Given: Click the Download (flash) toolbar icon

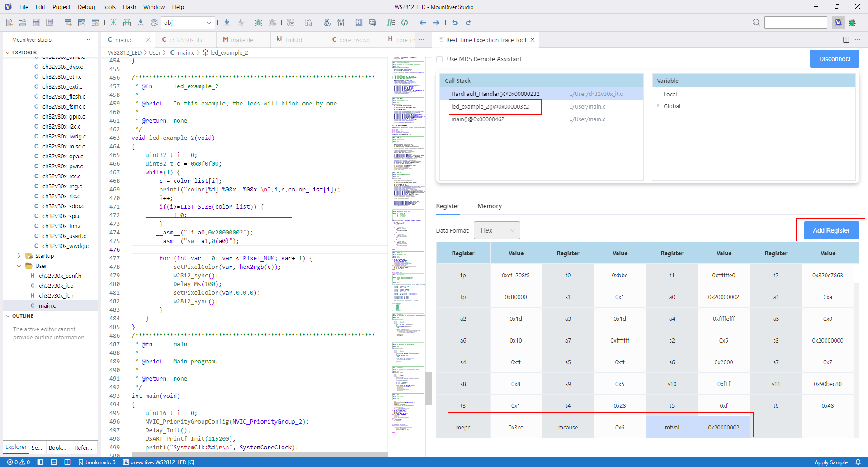Looking at the screenshot, I should pos(227,23).
